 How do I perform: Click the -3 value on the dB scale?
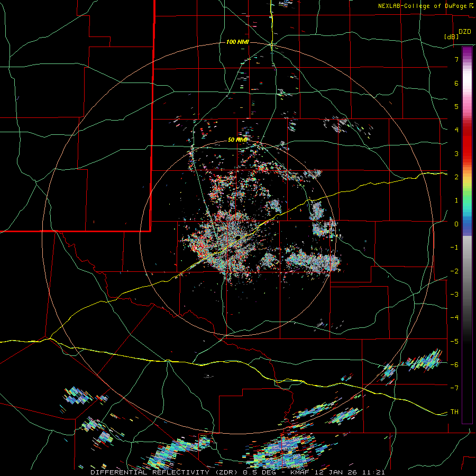coord(454,295)
